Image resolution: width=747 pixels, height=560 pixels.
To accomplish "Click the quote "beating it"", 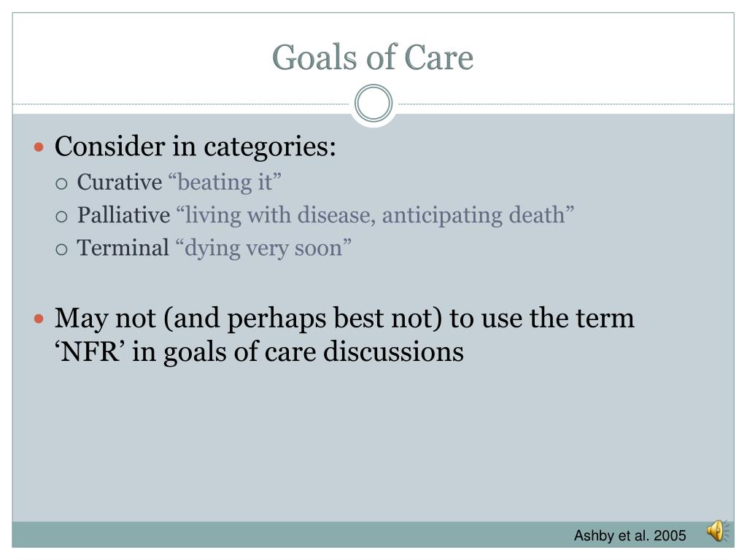I will pos(225,182).
